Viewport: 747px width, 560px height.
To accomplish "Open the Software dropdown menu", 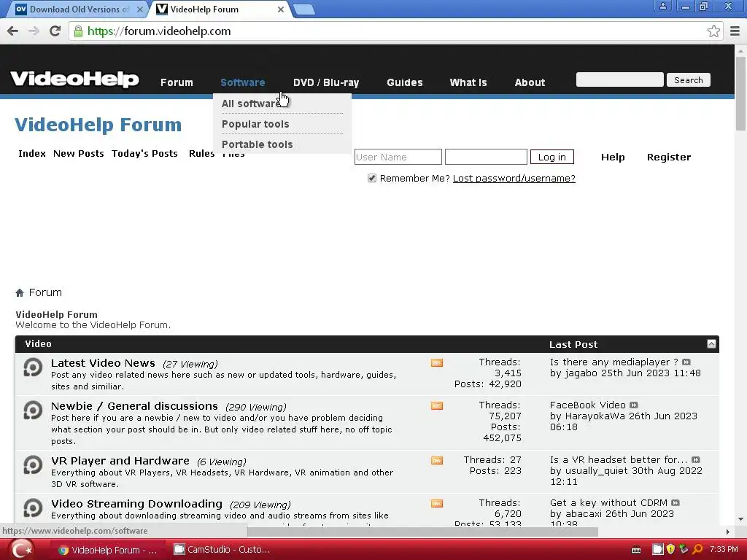I will click(242, 82).
